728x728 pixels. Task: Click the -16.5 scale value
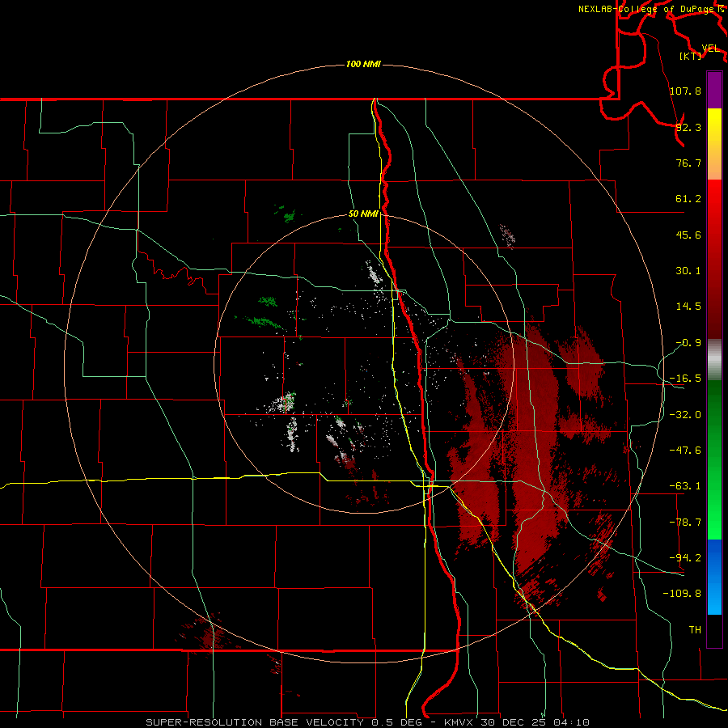[x=685, y=379]
